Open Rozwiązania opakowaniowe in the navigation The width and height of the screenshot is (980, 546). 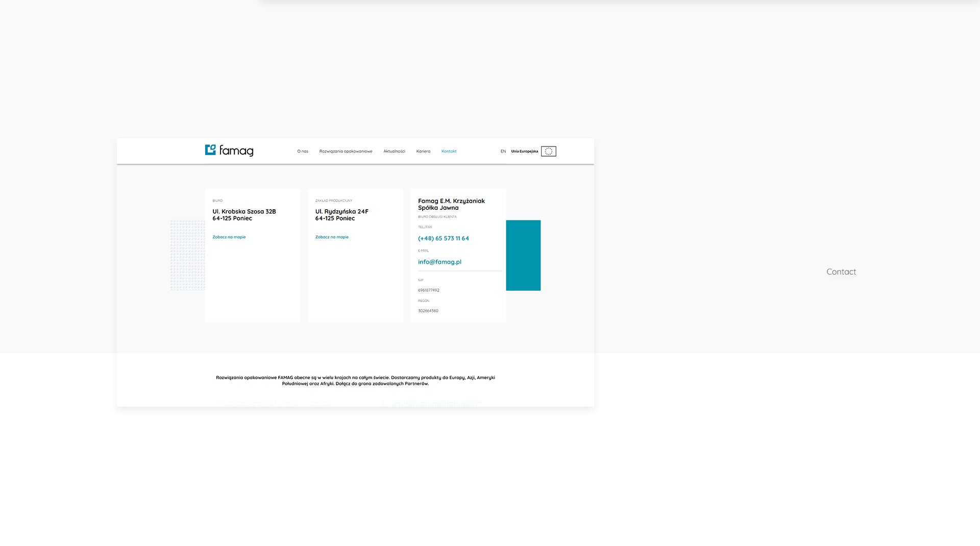coord(346,152)
